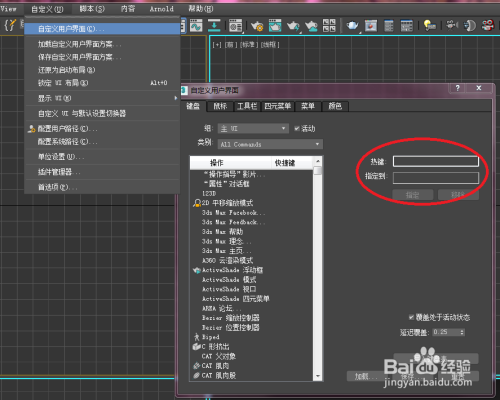500x400 pixels.
Task: Click the curly braces script icon
Action: pyautogui.click(x=10, y=25)
